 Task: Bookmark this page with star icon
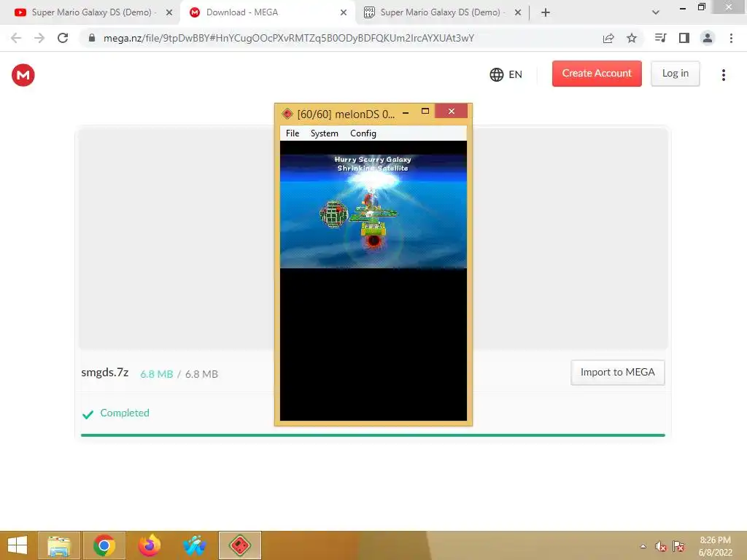pyautogui.click(x=632, y=38)
